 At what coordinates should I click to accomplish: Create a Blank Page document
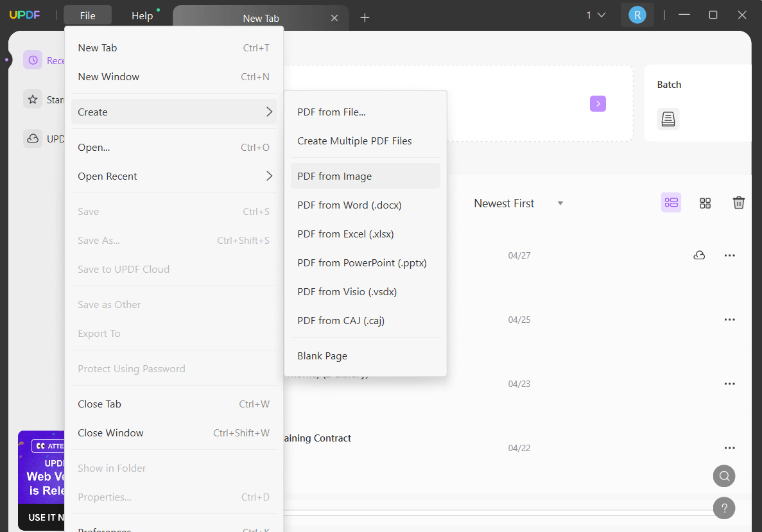tap(322, 356)
